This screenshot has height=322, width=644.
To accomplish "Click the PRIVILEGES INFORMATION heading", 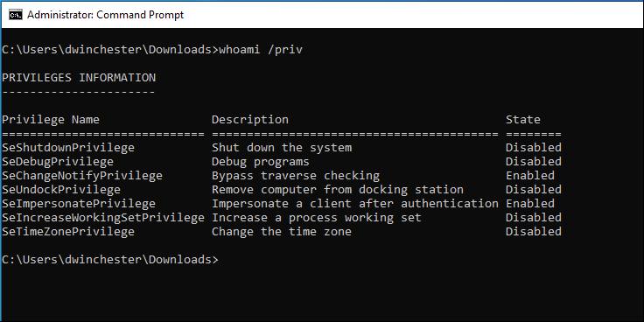I will [79, 78].
